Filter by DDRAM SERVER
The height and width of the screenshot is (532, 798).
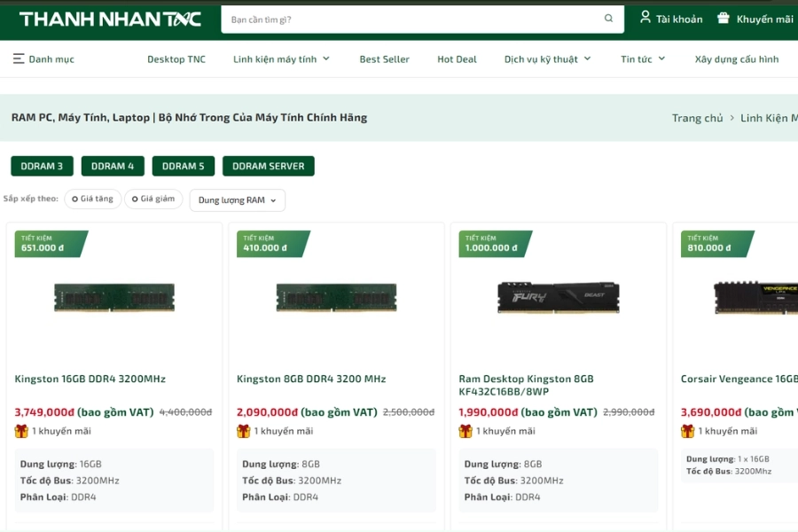point(268,166)
